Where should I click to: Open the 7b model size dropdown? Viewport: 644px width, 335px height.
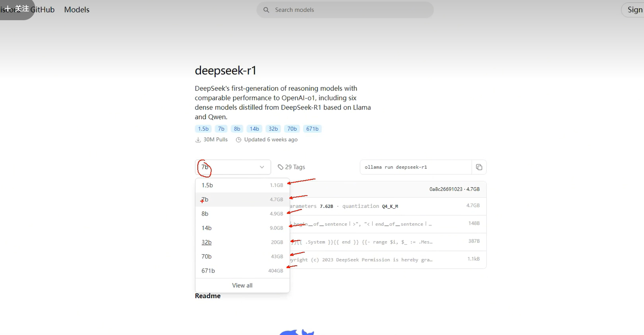(233, 167)
